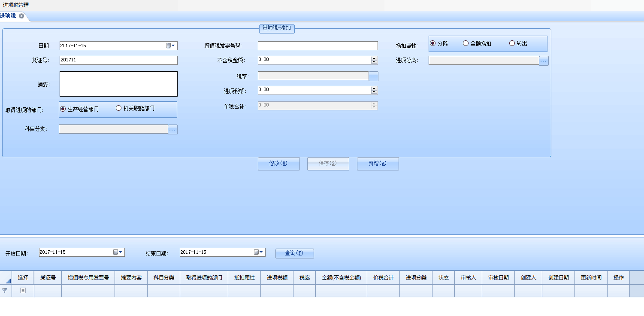Viewport: 644px width, 316px height.
Task: Increase 不含税金额 with up spinner arrow
Action: [374, 58]
